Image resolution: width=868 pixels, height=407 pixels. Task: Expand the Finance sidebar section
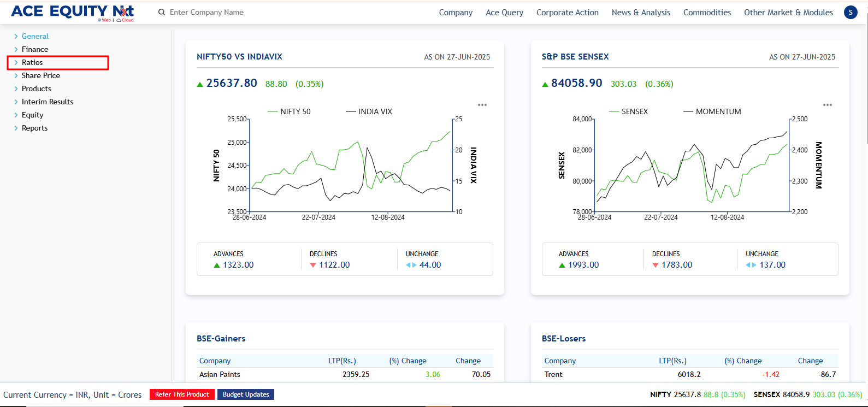click(x=35, y=50)
